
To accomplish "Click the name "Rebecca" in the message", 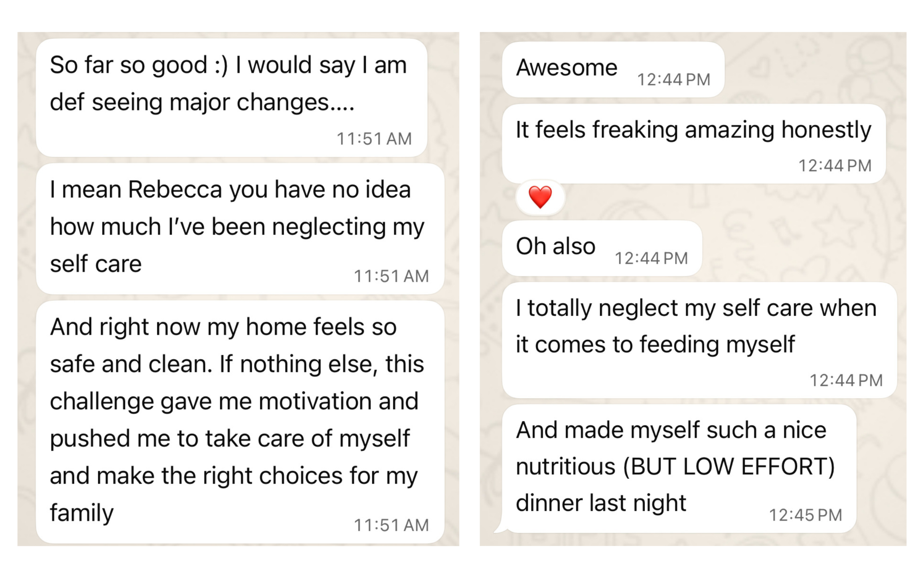I will 175,189.
